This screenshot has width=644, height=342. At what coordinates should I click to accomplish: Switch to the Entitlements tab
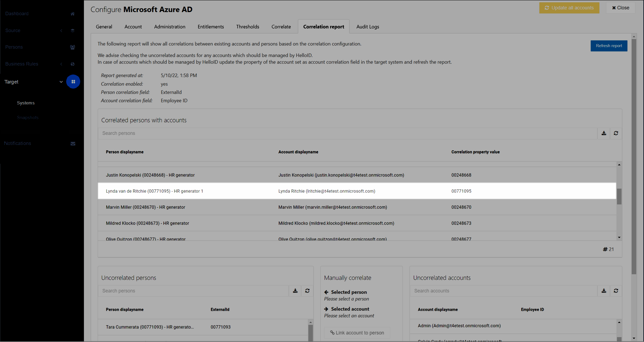pos(211,27)
